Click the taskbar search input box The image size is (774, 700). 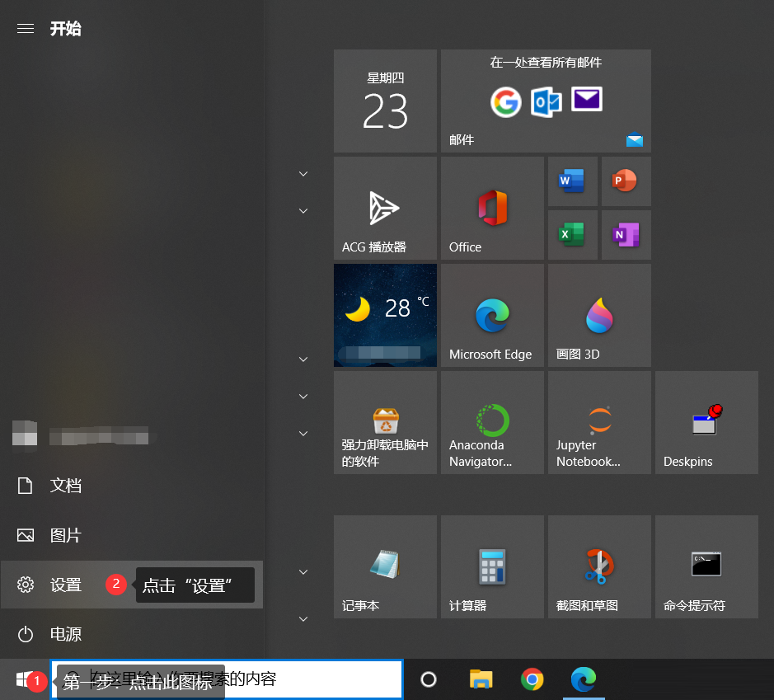click(x=227, y=679)
